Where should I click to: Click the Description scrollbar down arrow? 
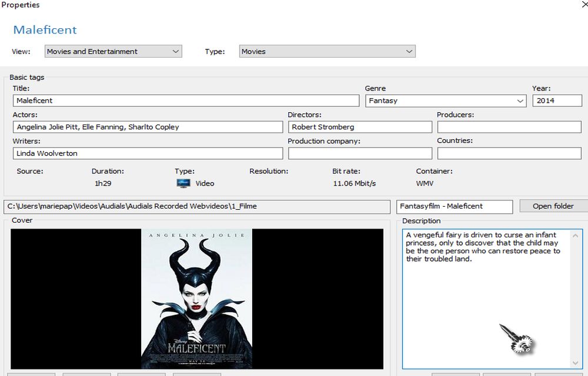coord(576,363)
